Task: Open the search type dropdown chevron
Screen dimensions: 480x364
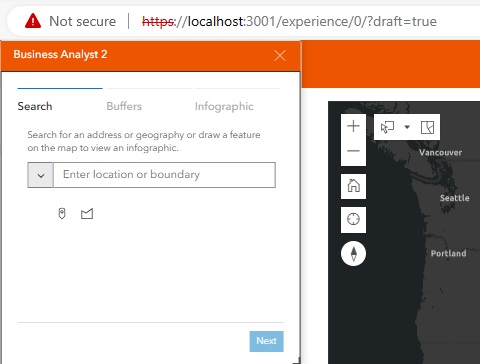Action: tap(40, 175)
